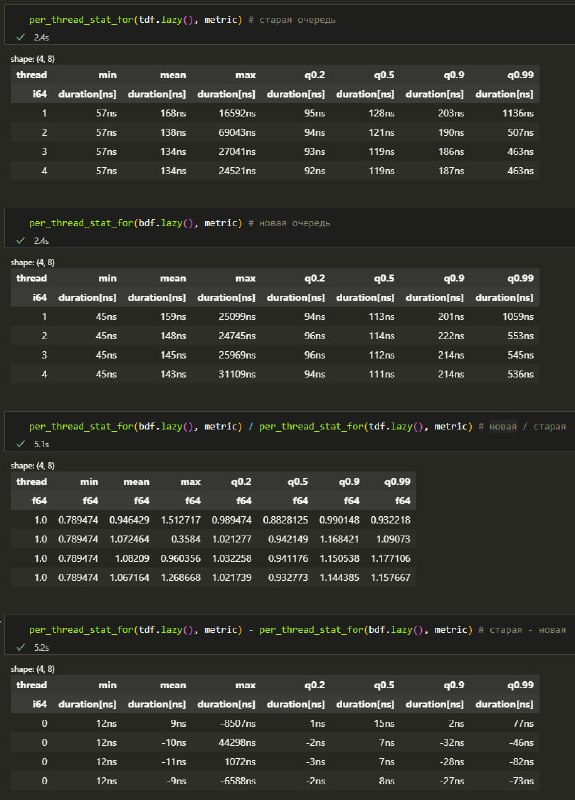Click the 1.268668 max ratio cell
Screen dimensions: 575x800
point(181,578)
